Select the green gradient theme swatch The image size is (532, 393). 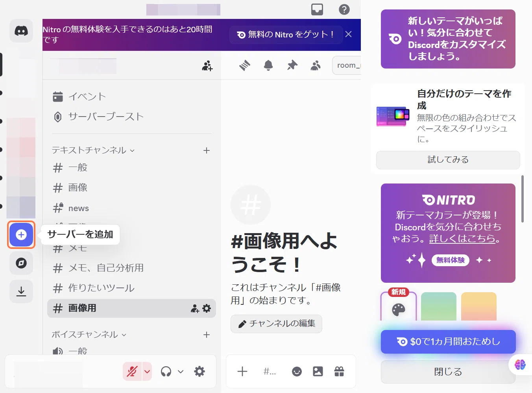tap(439, 306)
